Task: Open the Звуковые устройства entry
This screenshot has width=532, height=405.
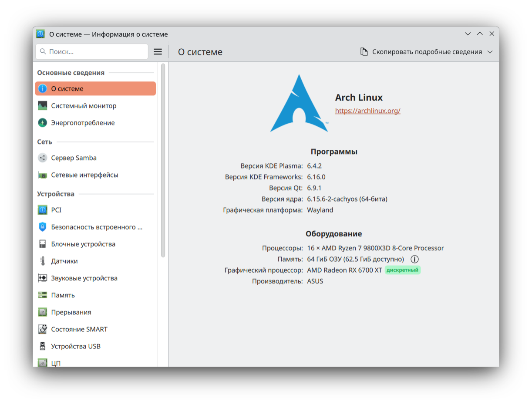Action: coord(95,278)
